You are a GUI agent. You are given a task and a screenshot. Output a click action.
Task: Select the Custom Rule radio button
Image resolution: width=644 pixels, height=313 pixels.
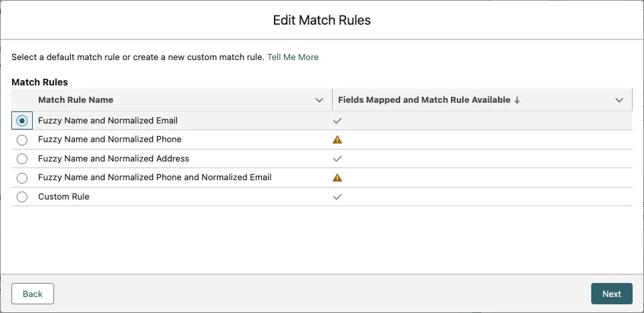click(x=22, y=197)
